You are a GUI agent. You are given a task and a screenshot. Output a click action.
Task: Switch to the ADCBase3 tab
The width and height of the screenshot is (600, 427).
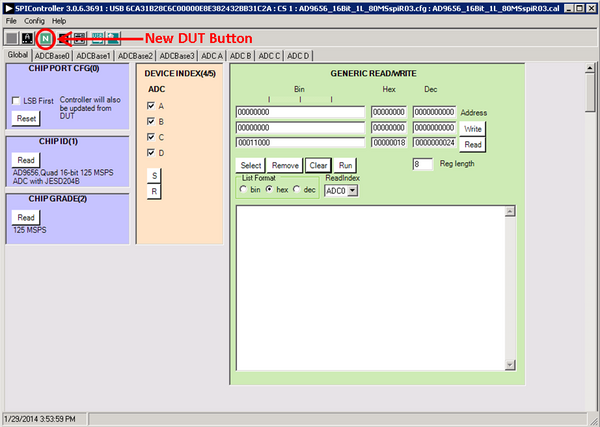tap(177, 56)
